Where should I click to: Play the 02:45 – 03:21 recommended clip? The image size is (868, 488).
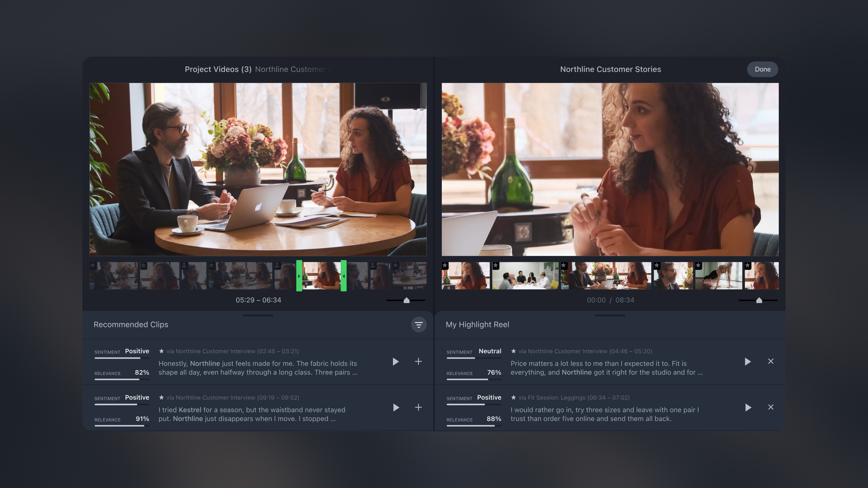click(396, 362)
